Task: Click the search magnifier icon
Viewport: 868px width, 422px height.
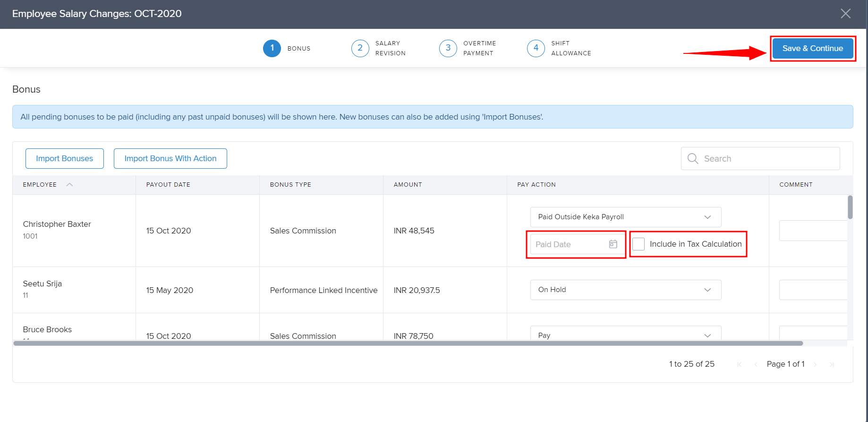Action: click(x=692, y=159)
